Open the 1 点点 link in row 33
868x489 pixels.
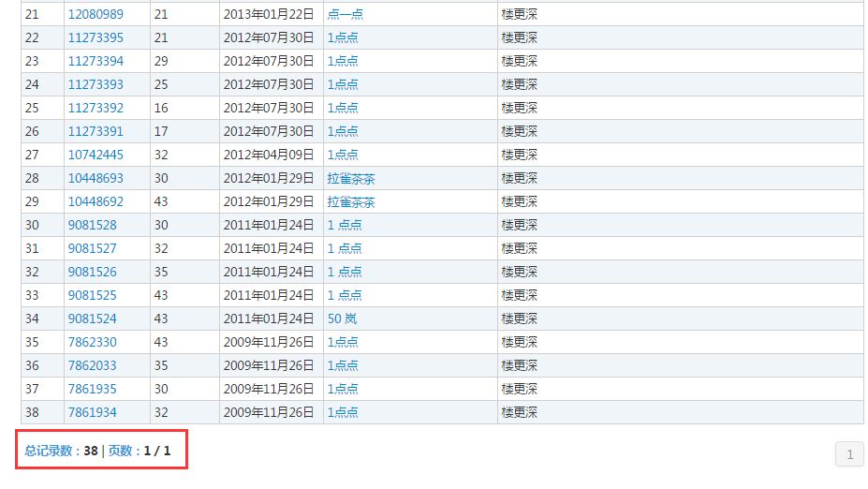(345, 295)
